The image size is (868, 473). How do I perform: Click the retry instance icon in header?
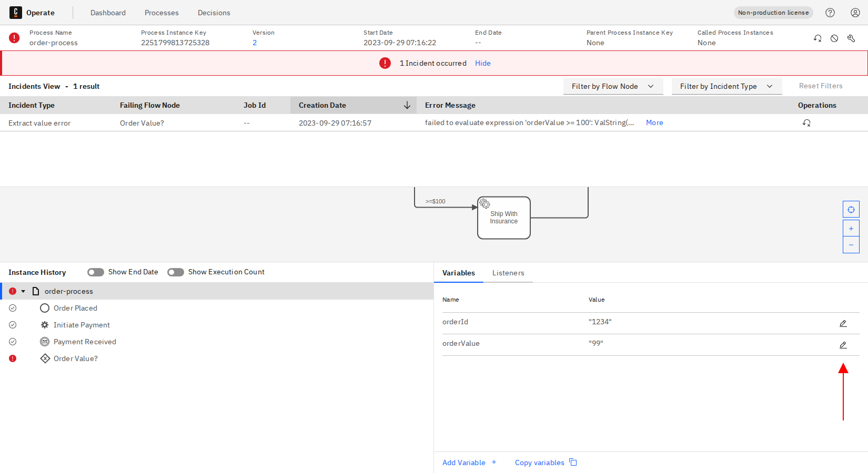point(817,38)
